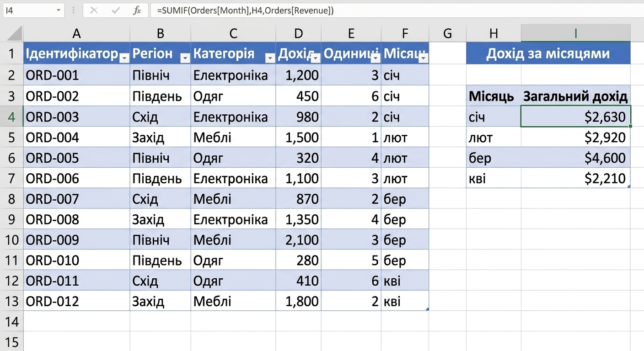Open the Регіон column filter dropdown
The width and height of the screenshot is (644, 351).
point(185,58)
